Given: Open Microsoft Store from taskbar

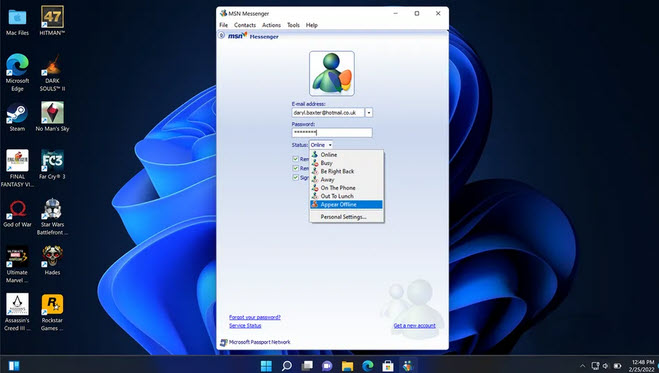Looking at the screenshot, I should point(387,366).
